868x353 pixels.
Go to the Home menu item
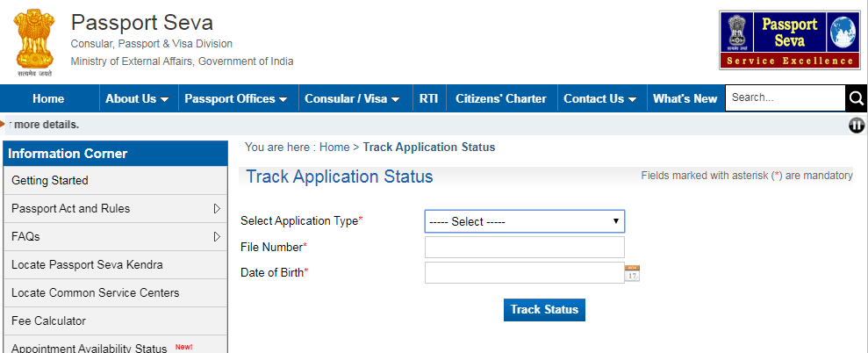tap(48, 98)
